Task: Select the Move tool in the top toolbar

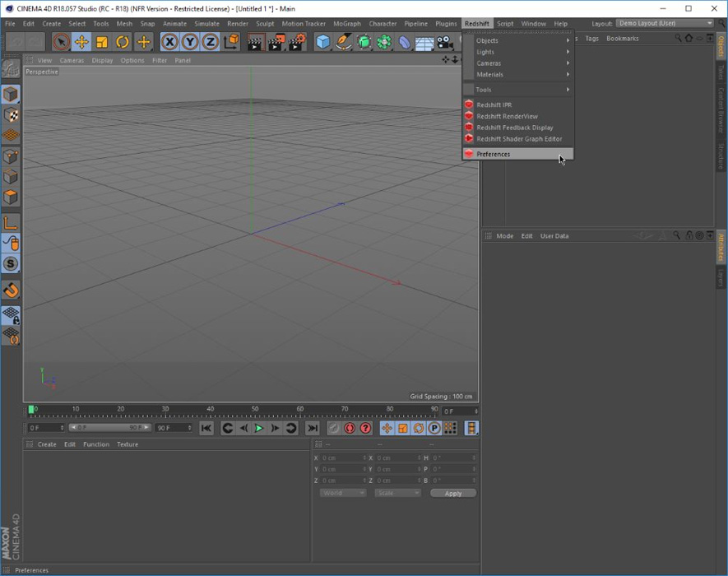Action: (81, 42)
